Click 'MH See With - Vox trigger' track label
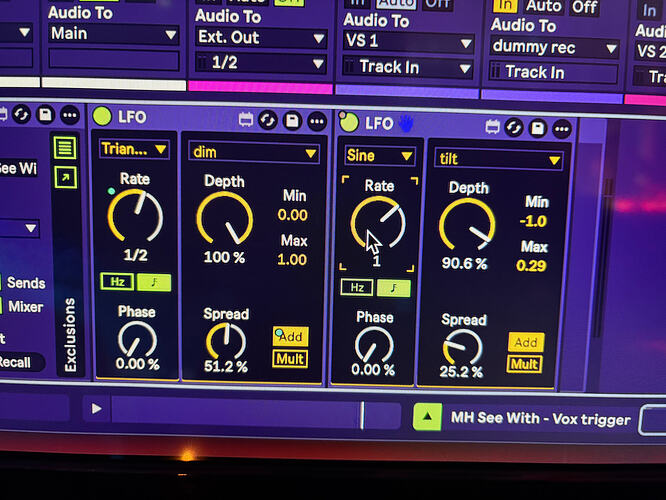 pyautogui.click(x=540, y=419)
